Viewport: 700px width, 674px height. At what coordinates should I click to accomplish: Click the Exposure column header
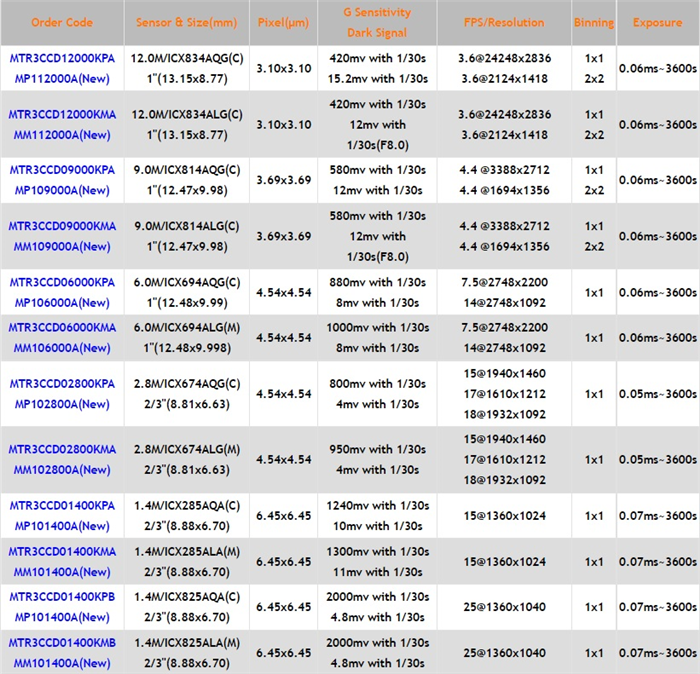[658, 22]
